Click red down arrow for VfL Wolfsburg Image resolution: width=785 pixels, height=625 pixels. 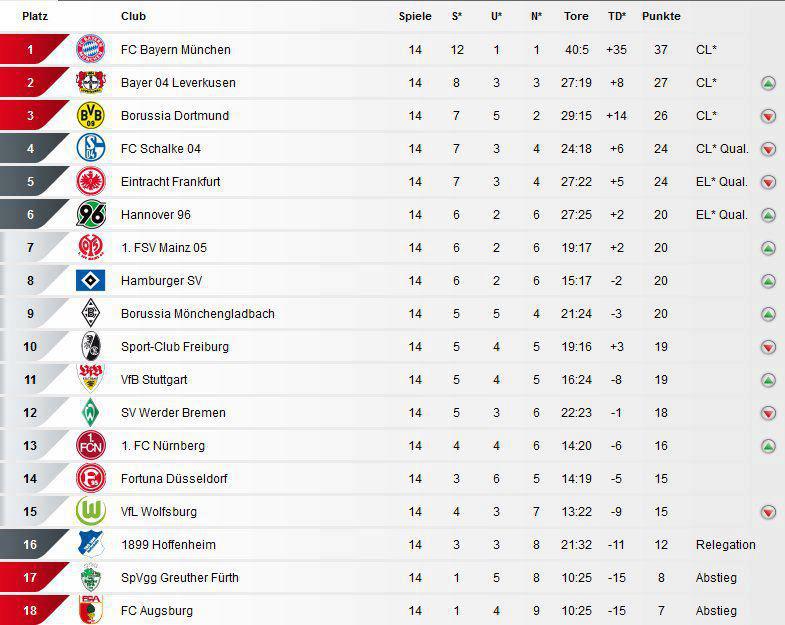click(768, 512)
